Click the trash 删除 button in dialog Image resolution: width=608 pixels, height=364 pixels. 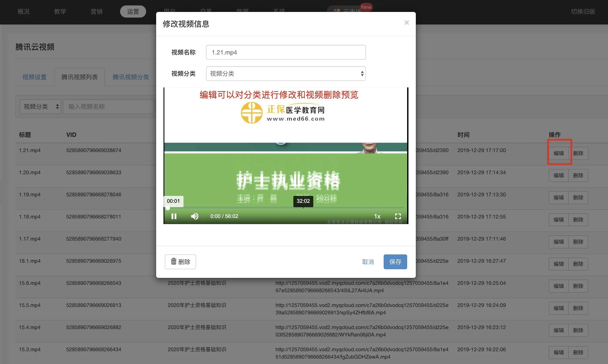180,262
